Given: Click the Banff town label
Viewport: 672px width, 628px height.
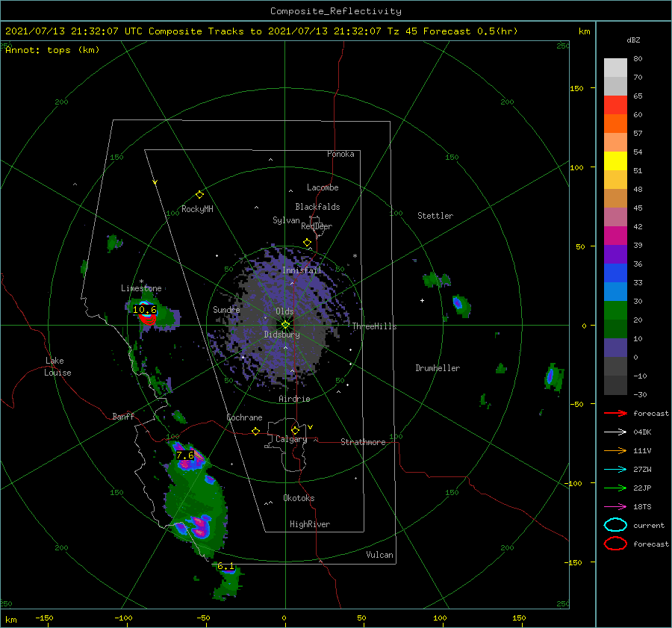Looking at the screenshot, I should click(x=123, y=416).
